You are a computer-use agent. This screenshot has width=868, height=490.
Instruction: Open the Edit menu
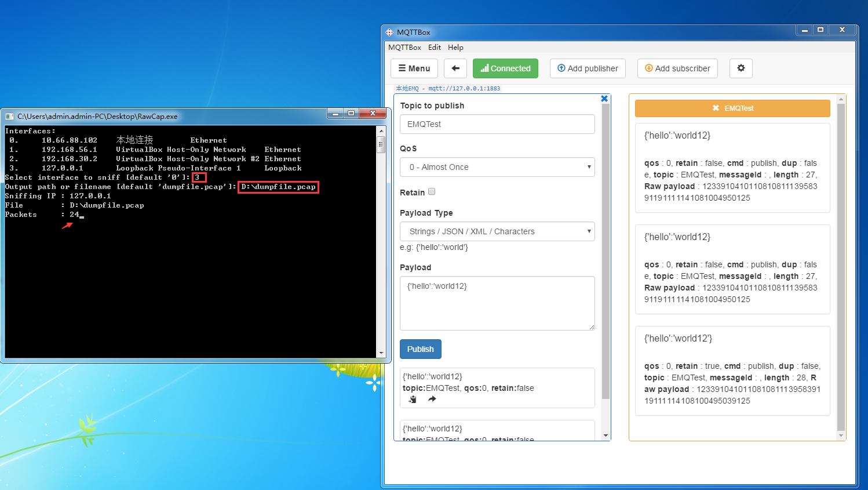(435, 48)
